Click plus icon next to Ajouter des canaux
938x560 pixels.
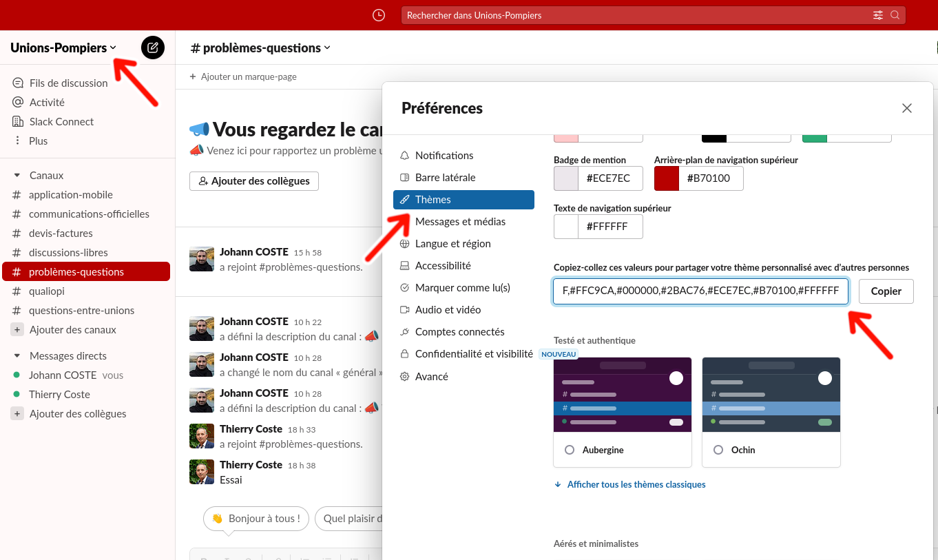[x=17, y=329]
